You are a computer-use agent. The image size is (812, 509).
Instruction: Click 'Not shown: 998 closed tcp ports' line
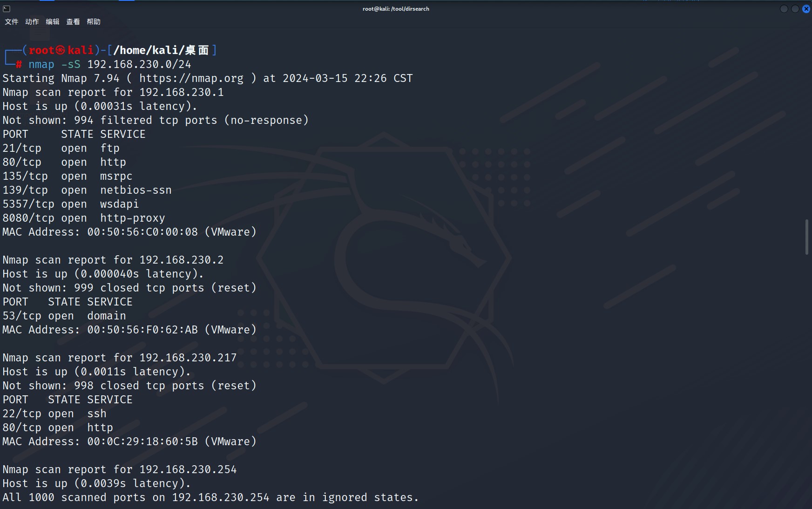pyautogui.click(x=129, y=386)
